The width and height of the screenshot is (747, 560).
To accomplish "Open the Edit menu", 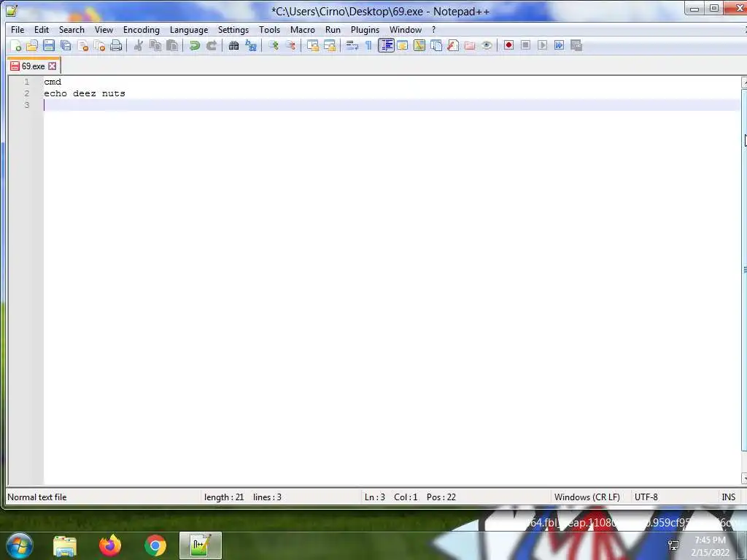I will (x=42, y=29).
